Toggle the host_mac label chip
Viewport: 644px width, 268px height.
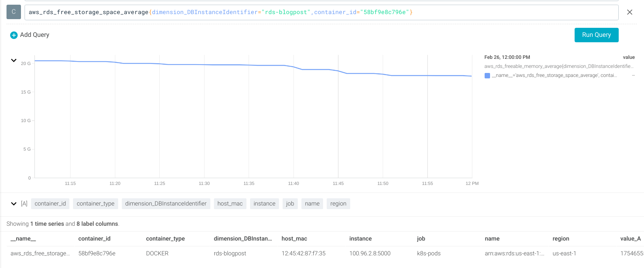click(x=230, y=204)
